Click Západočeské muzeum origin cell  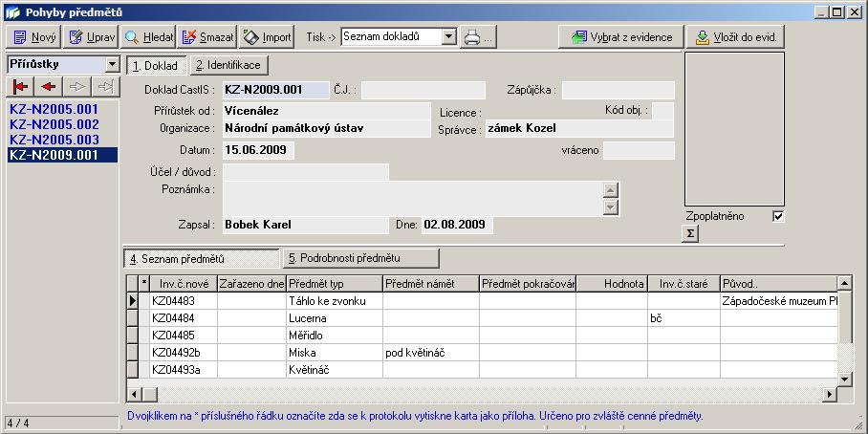pyautogui.click(x=779, y=301)
